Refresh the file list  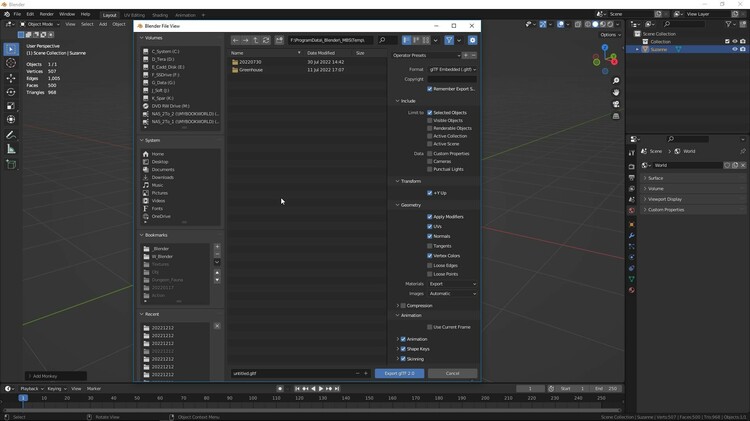tap(266, 41)
